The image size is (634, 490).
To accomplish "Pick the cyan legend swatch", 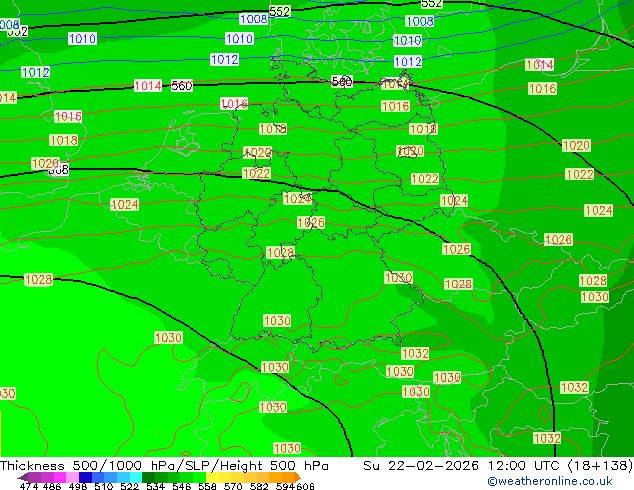I will (x=136, y=477).
